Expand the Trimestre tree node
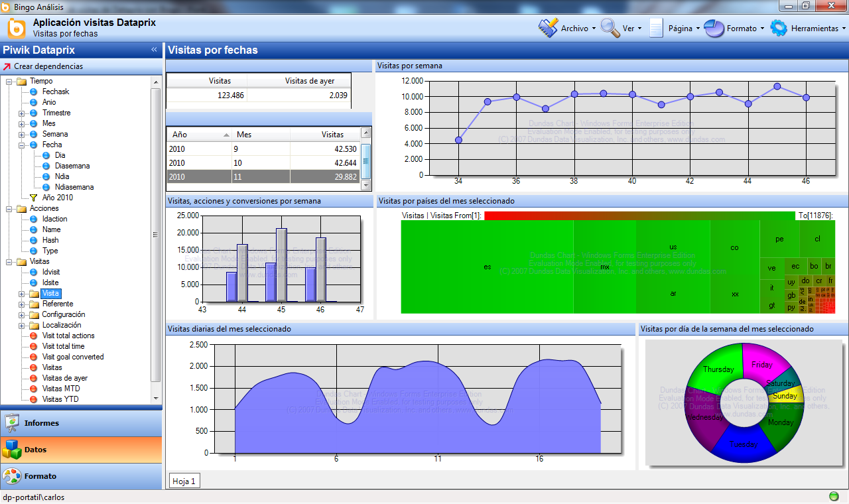Image resolution: width=849 pixels, height=504 pixels. (x=22, y=113)
